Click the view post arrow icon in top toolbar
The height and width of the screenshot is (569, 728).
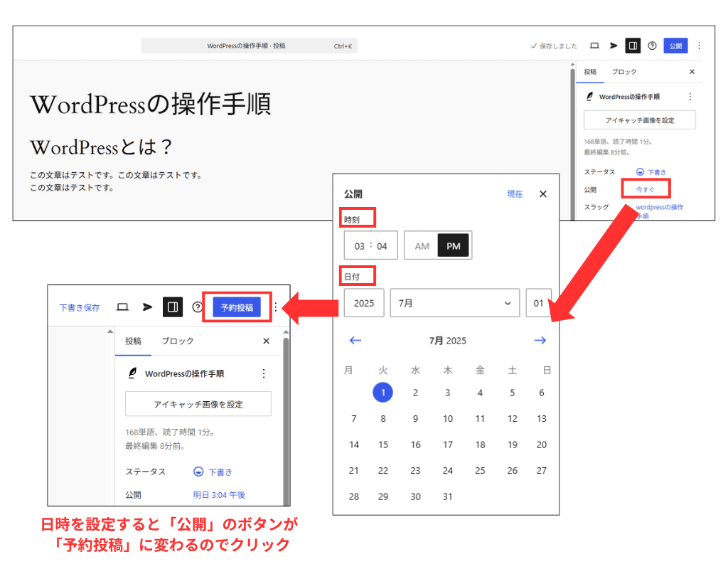tap(613, 46)
